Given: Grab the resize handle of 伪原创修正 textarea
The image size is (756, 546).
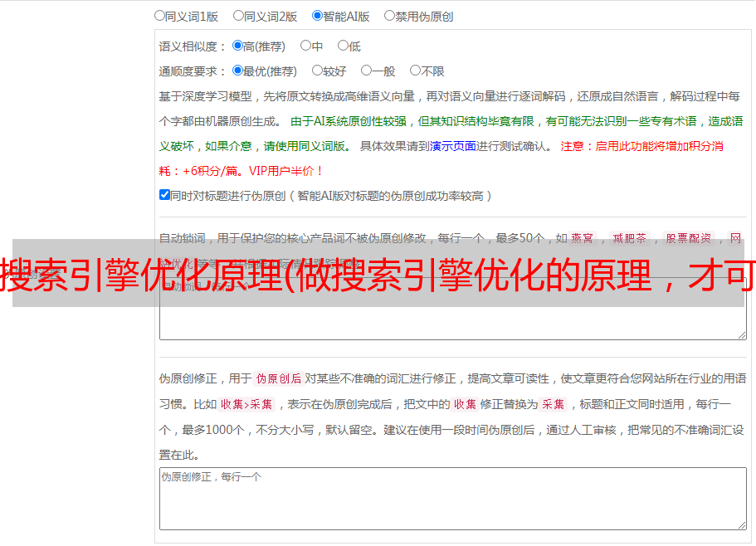Looking at the screenshot, I should (742, 524).
